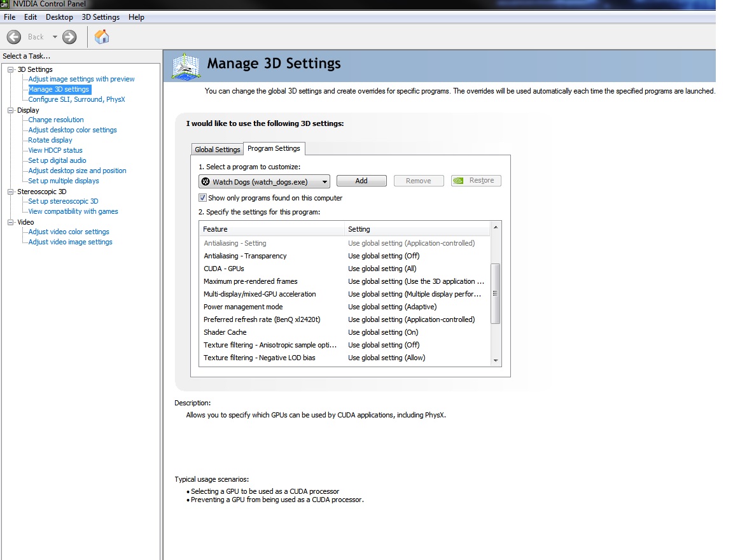
Task: Select Preferred refresh rate (BenQ xl2420t) row
Action: pos(345,319)
